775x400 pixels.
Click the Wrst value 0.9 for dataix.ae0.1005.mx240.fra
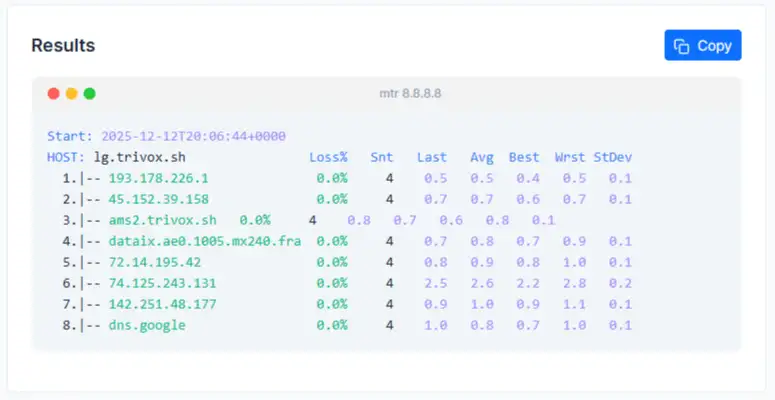pyautogui.click(x=574, y=241)
